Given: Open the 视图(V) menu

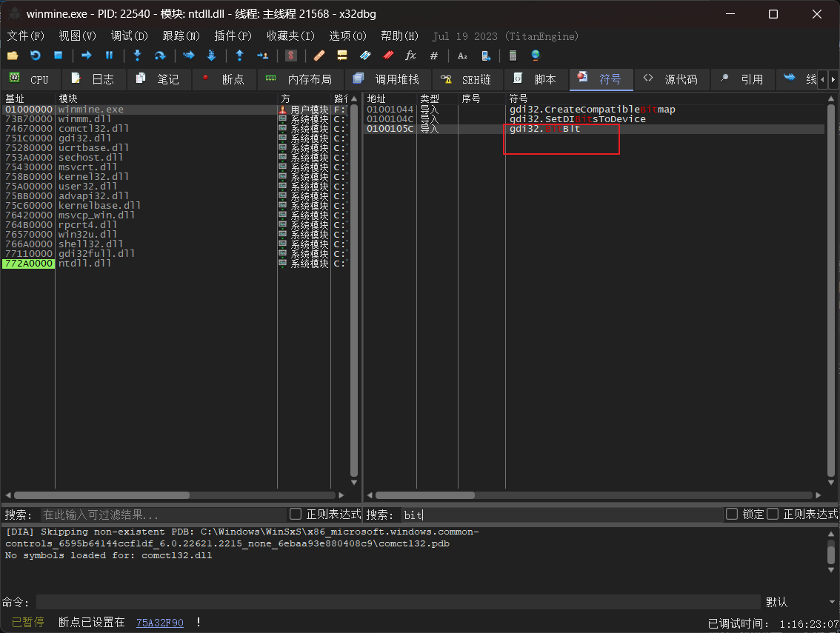Looking at the screenshot, I should point(77,36).
